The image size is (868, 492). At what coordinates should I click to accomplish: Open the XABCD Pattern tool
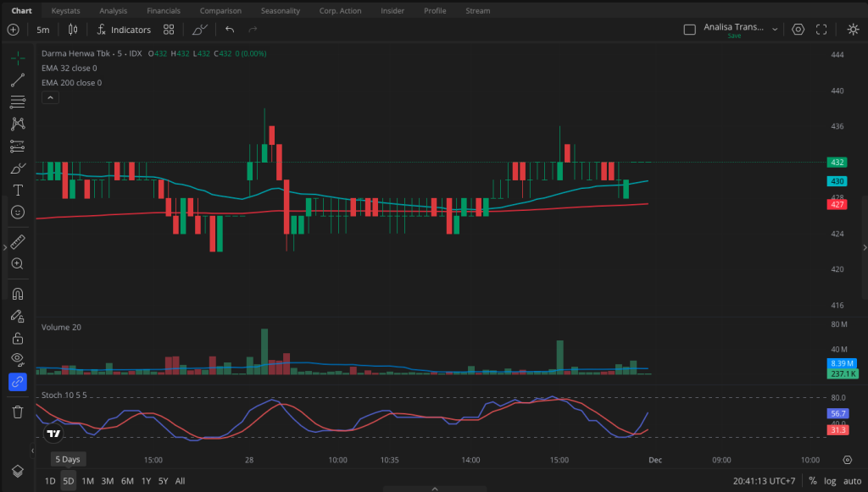tap(18, 124)
